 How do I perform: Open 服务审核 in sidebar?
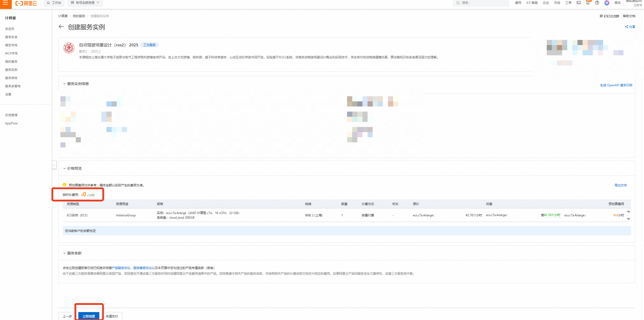pos(11,78)
